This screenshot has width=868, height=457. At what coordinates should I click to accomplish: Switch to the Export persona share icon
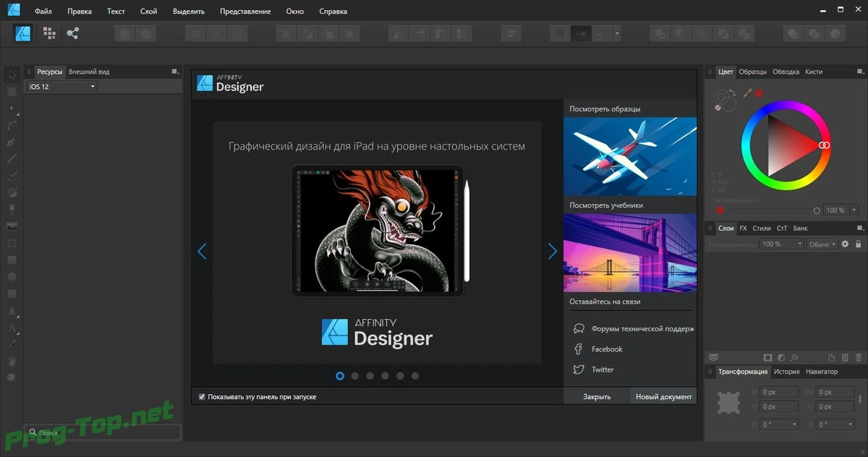(72, 33)
